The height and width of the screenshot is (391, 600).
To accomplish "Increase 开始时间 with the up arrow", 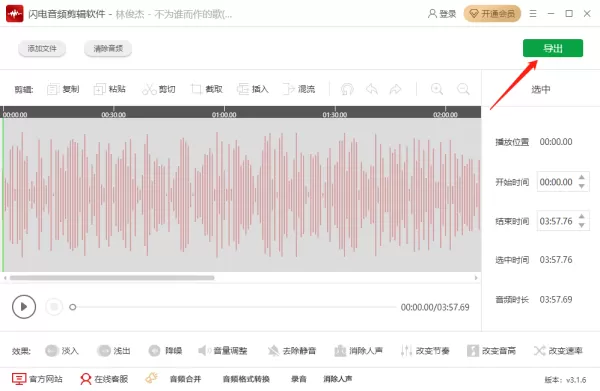I will pyautogui.click(x=582, y=177).
